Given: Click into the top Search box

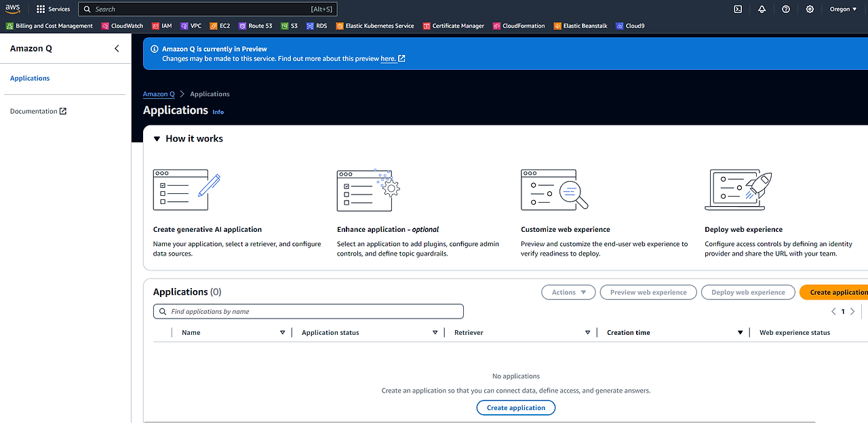Looking at the screenshot, I should click(x=208, y=9).
